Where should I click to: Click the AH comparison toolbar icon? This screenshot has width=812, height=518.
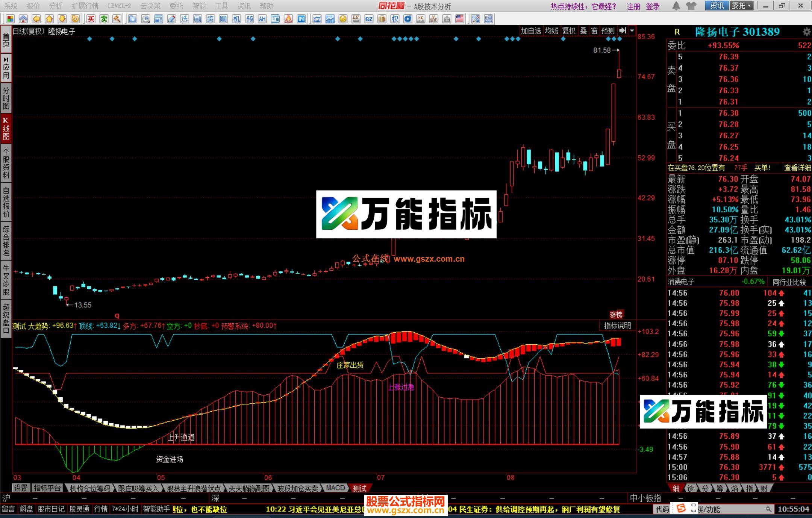[x=262, y=18]
